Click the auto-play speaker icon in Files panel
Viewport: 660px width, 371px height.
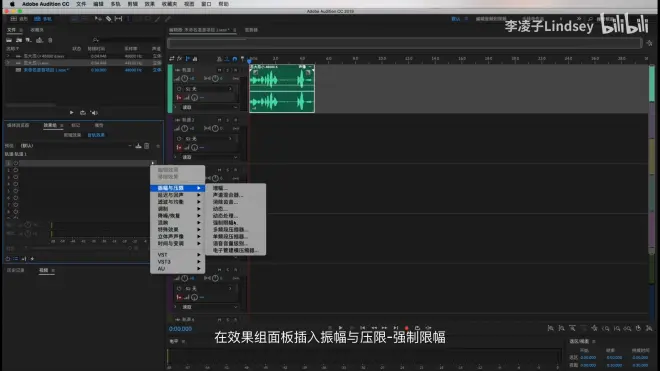click(x=94, y=113)
